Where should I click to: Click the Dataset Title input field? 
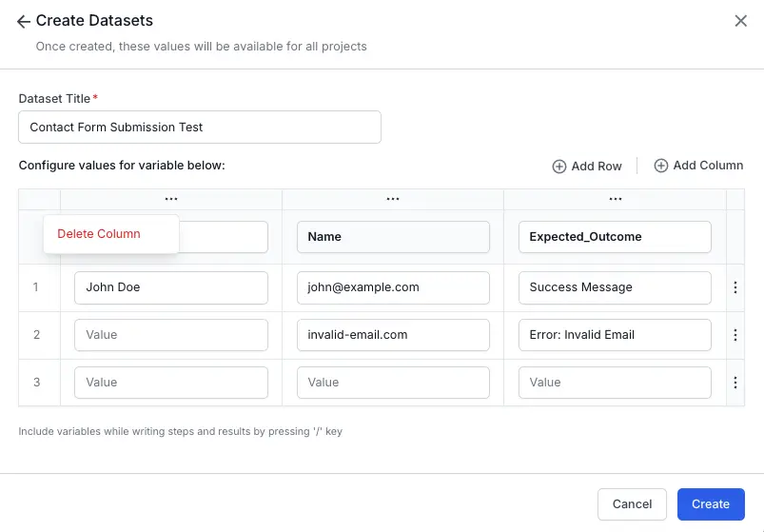(x=200, y=128)
